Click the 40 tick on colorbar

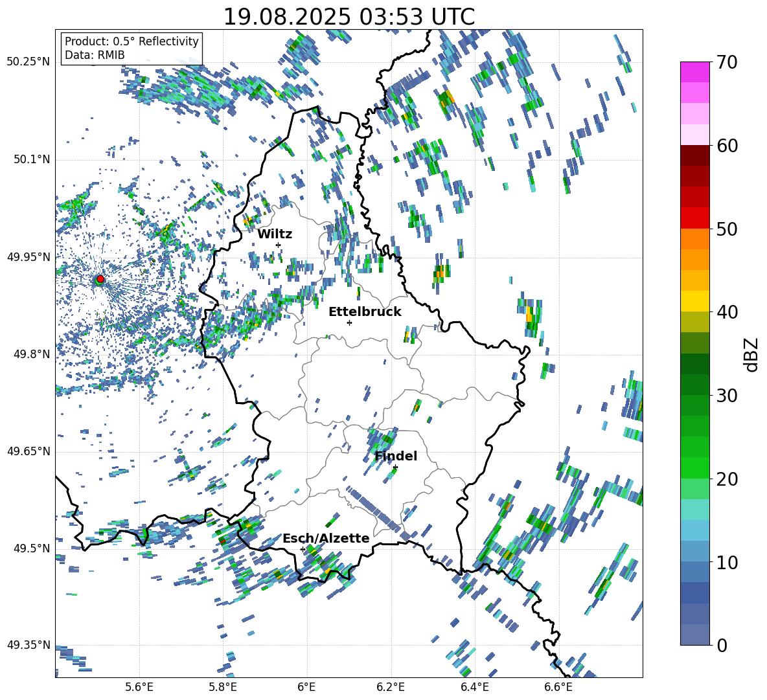[727, 312]
